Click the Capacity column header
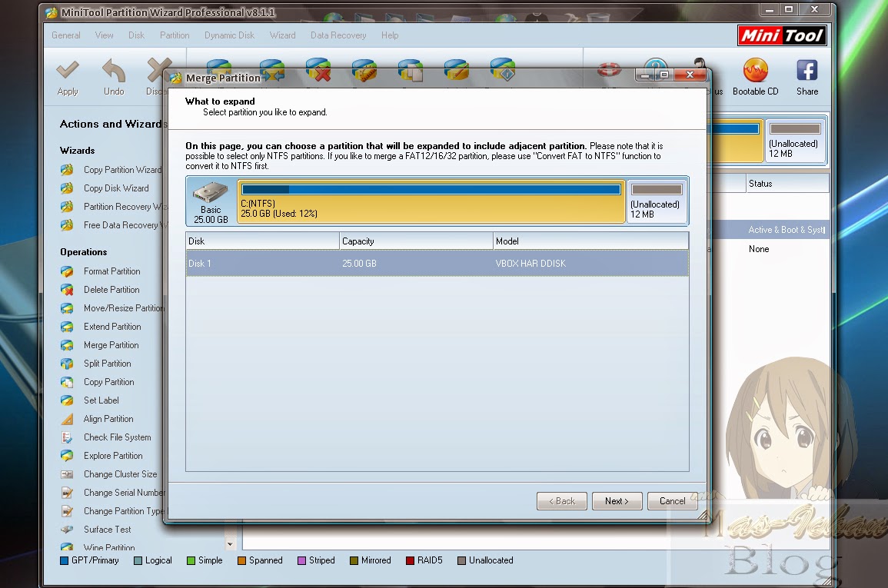Image resolution: width=888 pixels, height=588 pixels. [x=416, y=241]
